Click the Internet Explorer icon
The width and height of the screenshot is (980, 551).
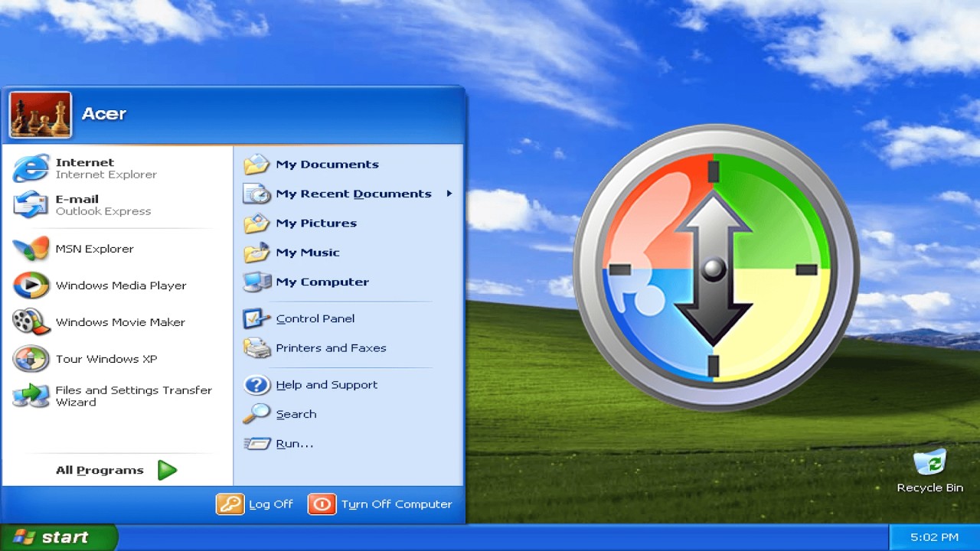coord(31,168)
